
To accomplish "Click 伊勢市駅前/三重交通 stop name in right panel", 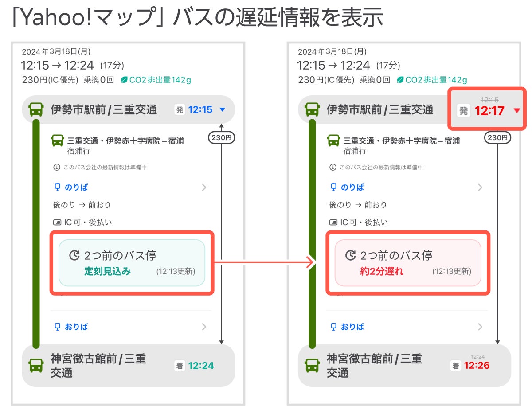I will pos(380,110).
